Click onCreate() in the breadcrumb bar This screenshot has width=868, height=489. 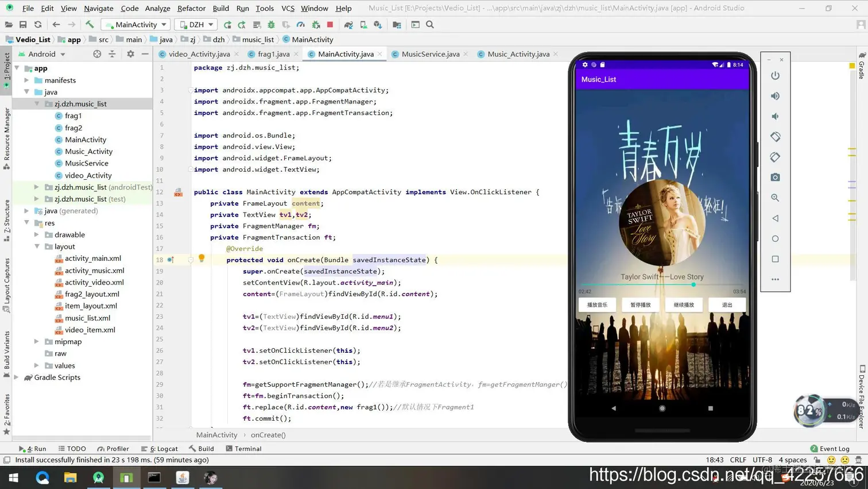click(268, 435)
